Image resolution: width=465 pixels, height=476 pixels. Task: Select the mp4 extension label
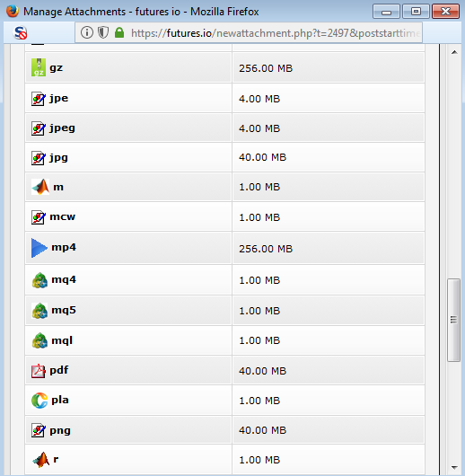[64, 248]
